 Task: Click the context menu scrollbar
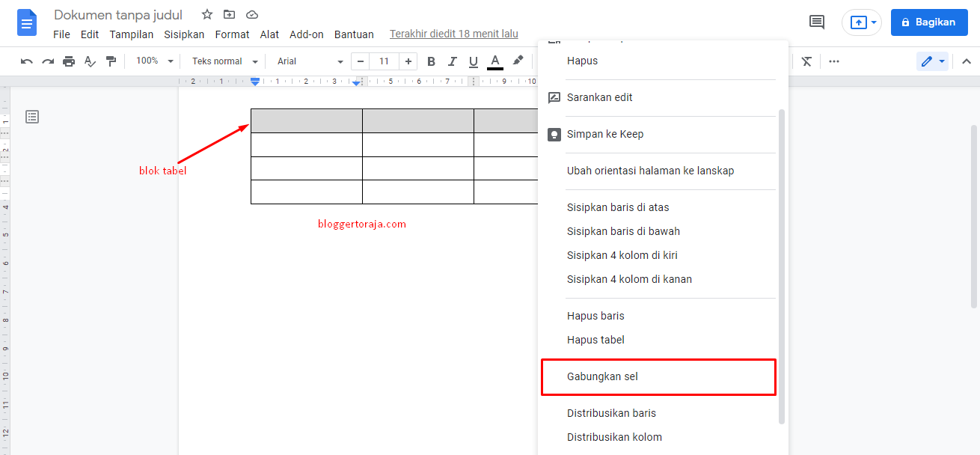click(782, 266)
